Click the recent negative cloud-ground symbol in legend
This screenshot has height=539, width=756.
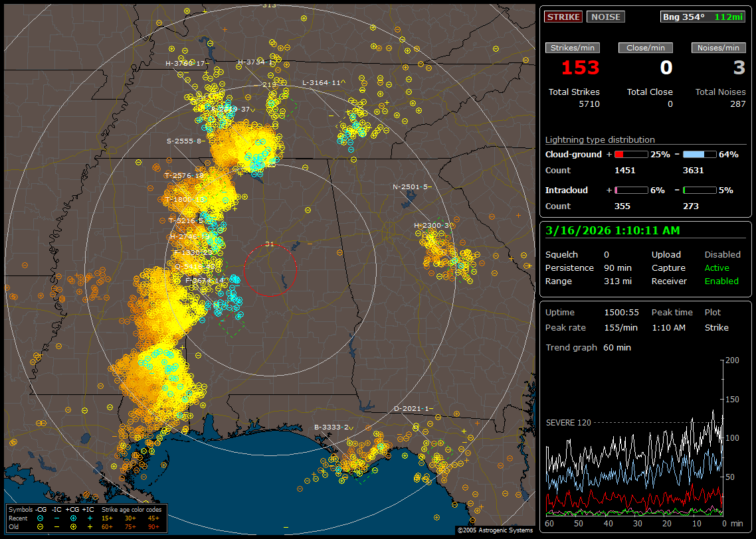tap(41, 518)
